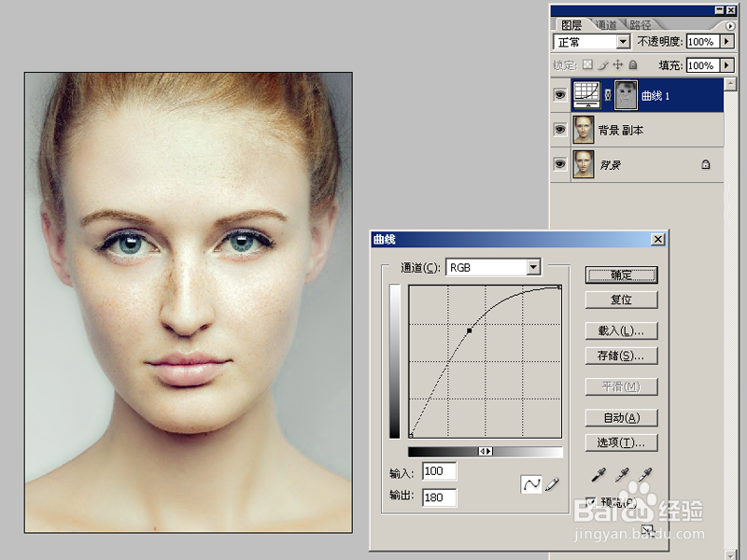Click the 选项(T)... button

tap(621, 442)
